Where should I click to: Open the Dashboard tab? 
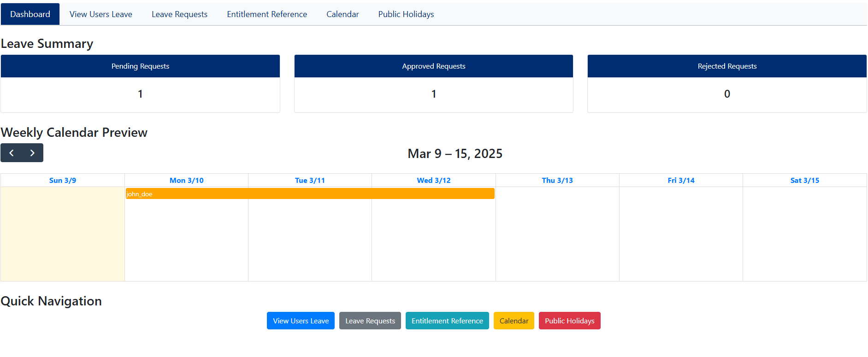click(30, 14)
